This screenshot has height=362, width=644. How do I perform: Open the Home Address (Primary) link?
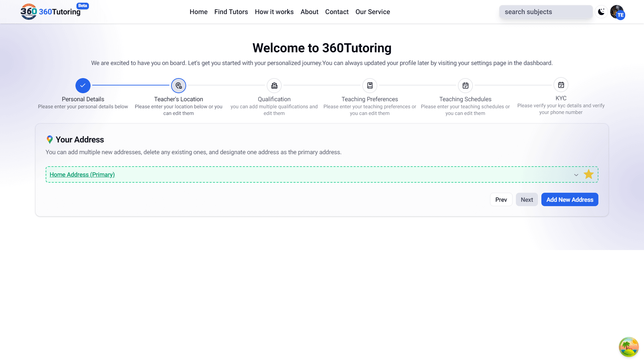82,175
